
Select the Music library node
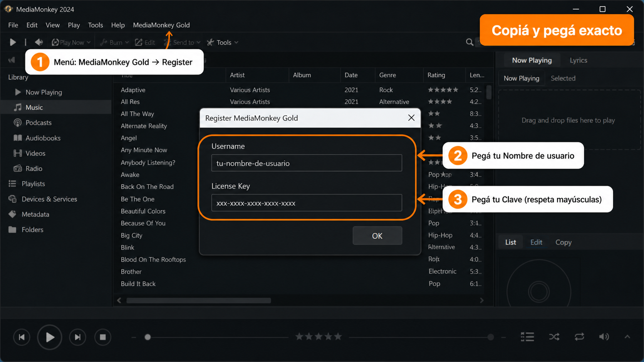tap(56, 107)
